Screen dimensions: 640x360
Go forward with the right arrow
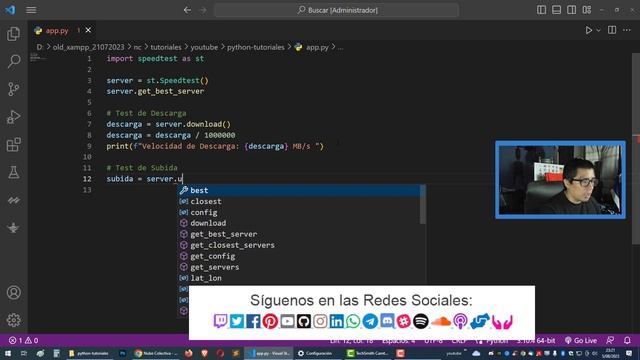[x=203, y=10]
